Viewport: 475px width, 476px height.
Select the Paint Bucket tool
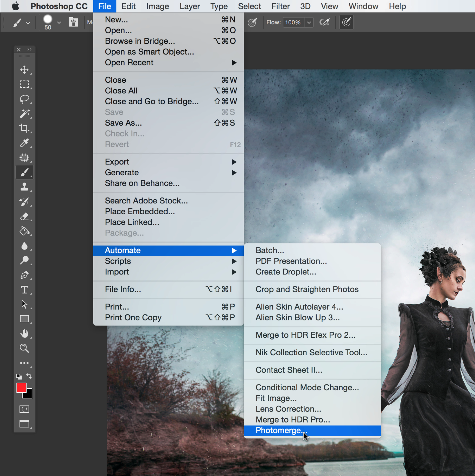24,231
